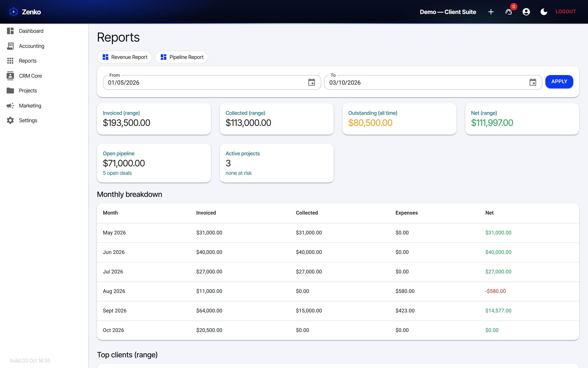Screen dimensions: 588x368
Task: Click the APPLY button
Action: [x=559, y=82]
